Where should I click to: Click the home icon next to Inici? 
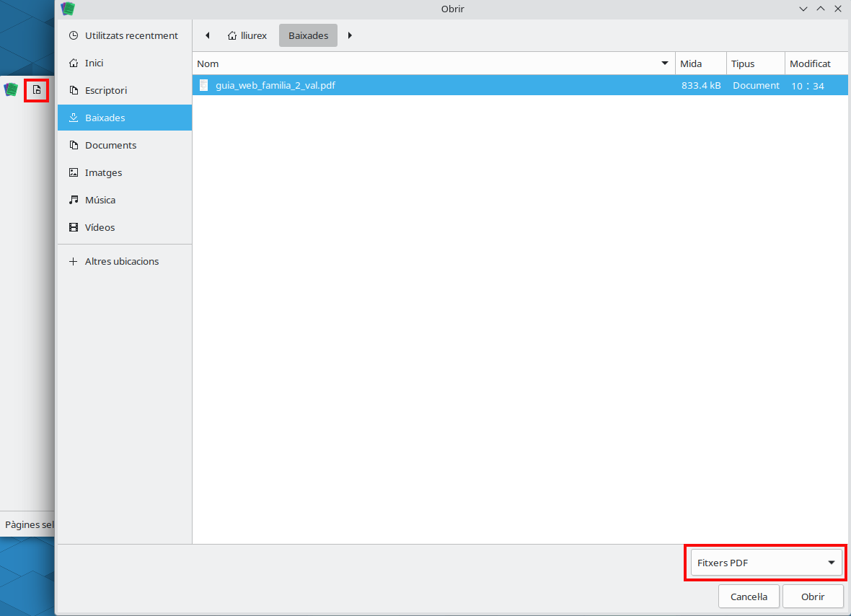[74, 63]
